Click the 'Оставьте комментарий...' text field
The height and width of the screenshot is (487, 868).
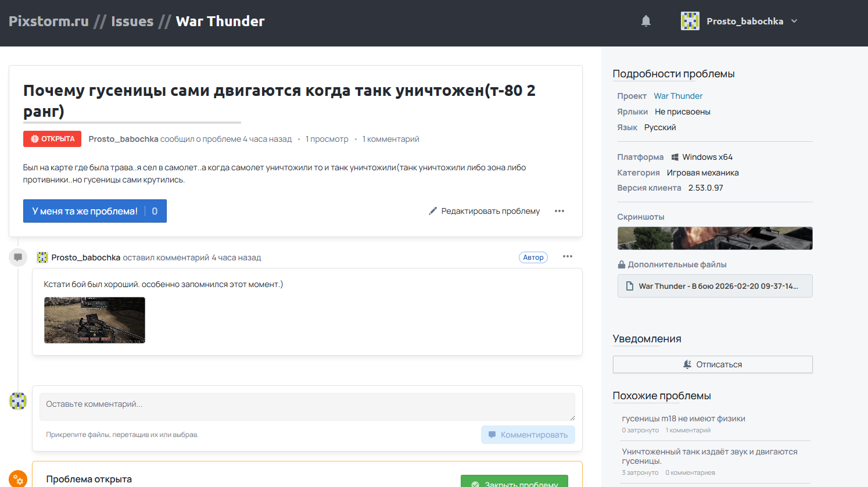coord(307,406)
